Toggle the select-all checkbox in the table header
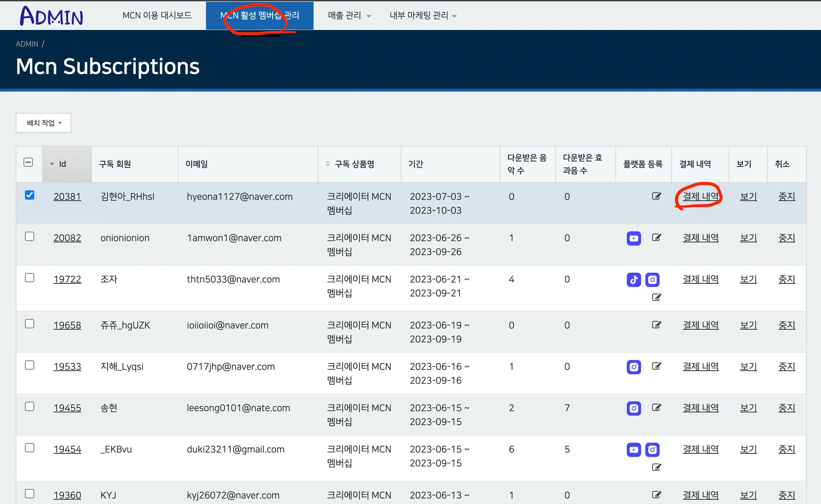The height and width of the screenshot is (504, 821). point(28,162)
